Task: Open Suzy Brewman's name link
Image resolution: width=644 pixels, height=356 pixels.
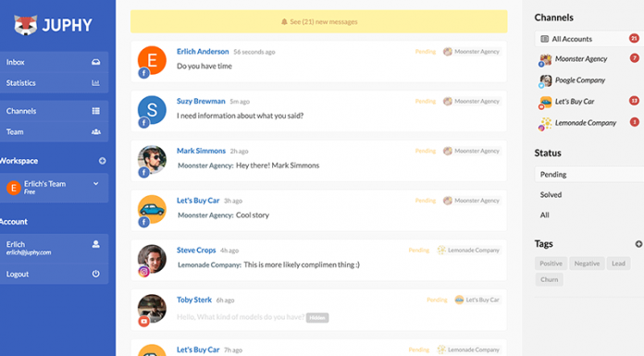Action: (201, 101)
